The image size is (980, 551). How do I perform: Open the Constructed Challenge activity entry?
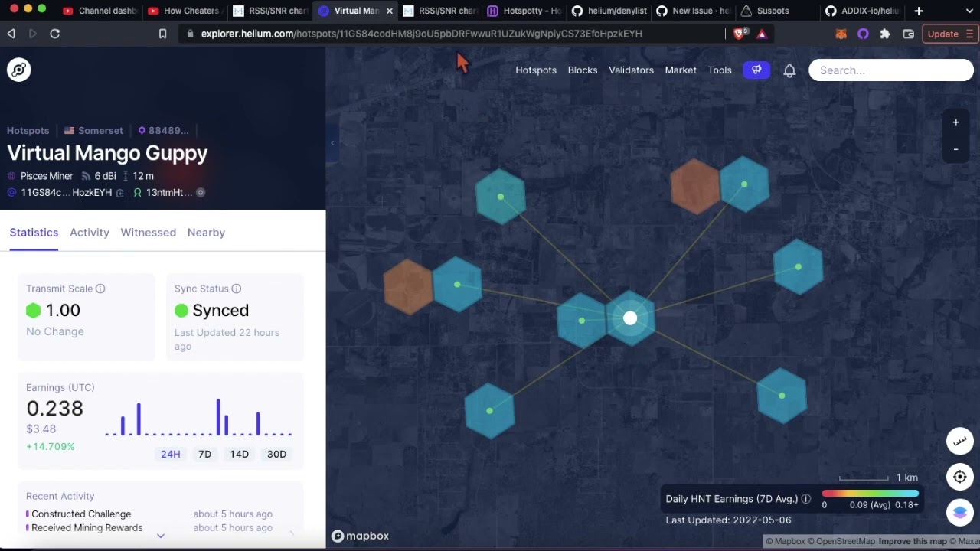click(x=81, y=514)
